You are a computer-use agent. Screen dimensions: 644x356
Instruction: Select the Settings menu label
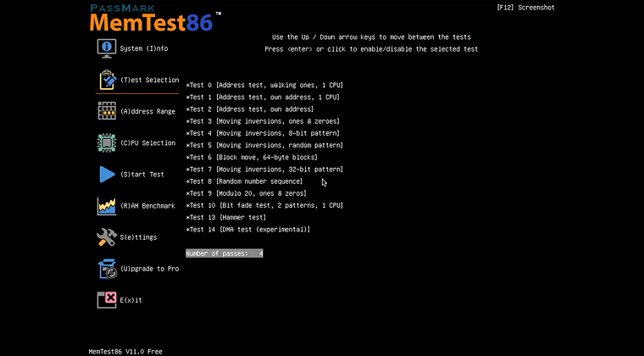click(x=138, y=237)
